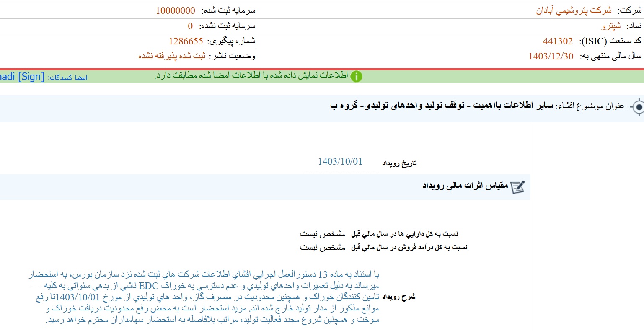This screenshot has width=644, height=331.
Task: Click the company name شرکت پتروشیمی آبادان
Action: click(x=574, y=10)
